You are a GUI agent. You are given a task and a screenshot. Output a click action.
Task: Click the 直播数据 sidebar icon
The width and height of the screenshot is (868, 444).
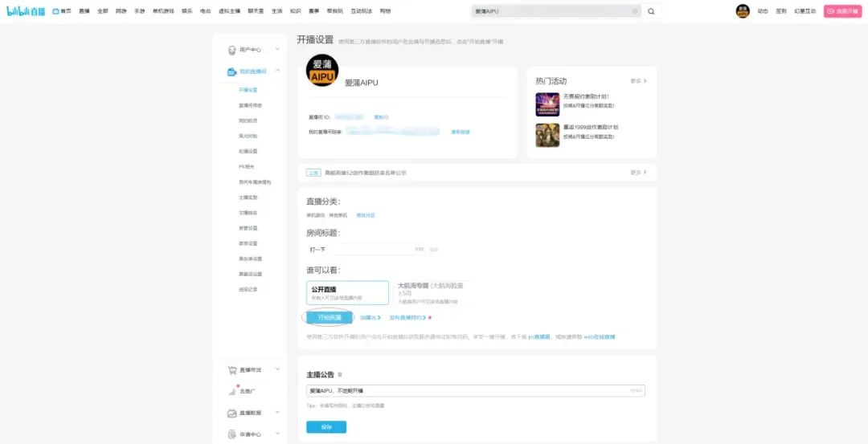(x=232, y=413)
